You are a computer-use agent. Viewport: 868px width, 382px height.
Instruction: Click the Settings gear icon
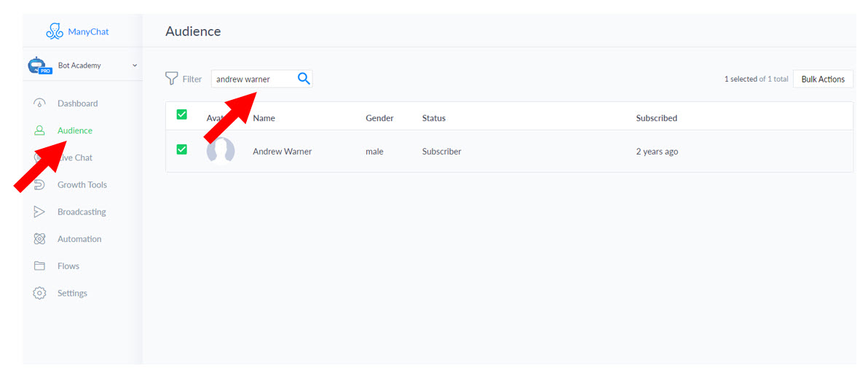(40, 293)
